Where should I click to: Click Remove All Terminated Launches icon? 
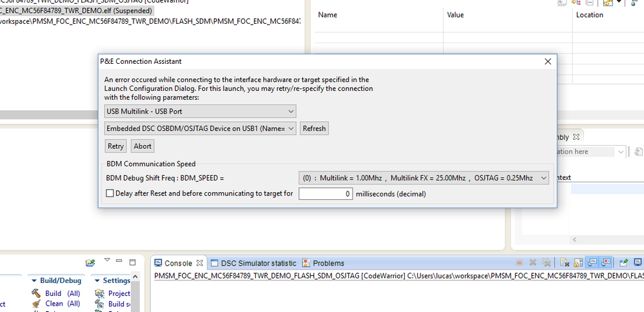coord(546,263)
